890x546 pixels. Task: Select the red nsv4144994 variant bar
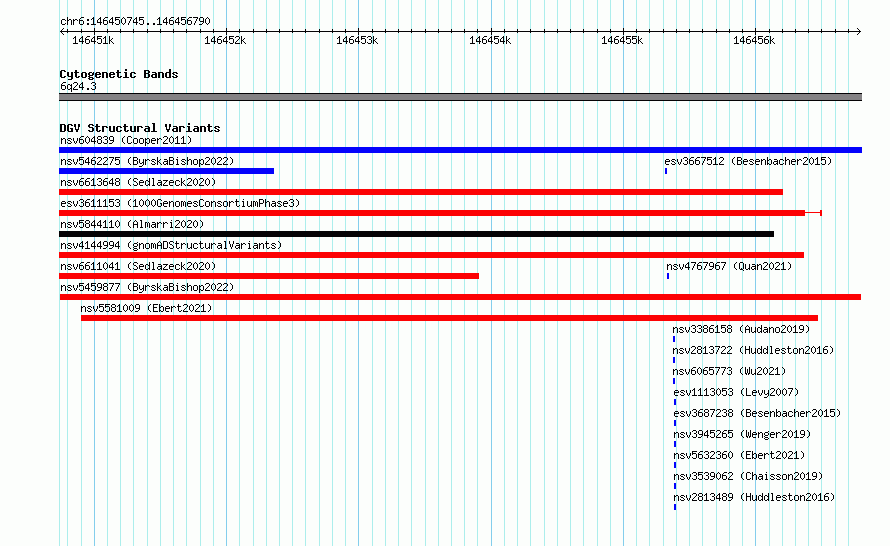tap(431, 255)
